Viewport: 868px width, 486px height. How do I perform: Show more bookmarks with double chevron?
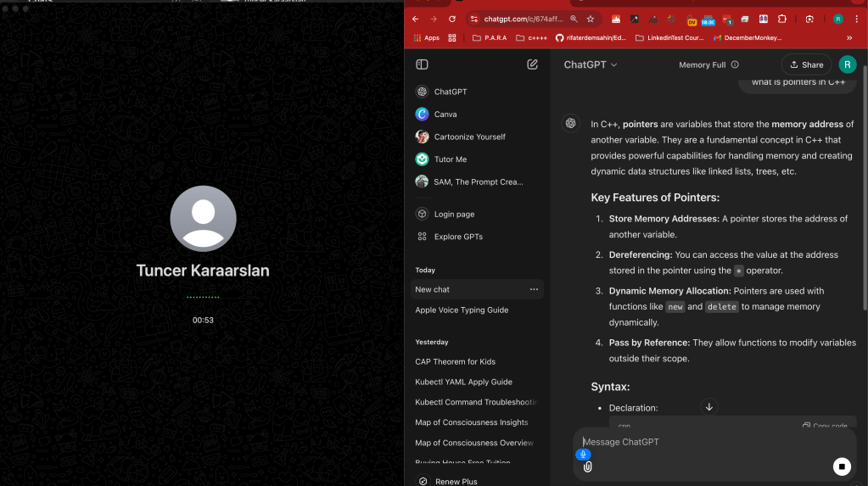click(849, 37)
